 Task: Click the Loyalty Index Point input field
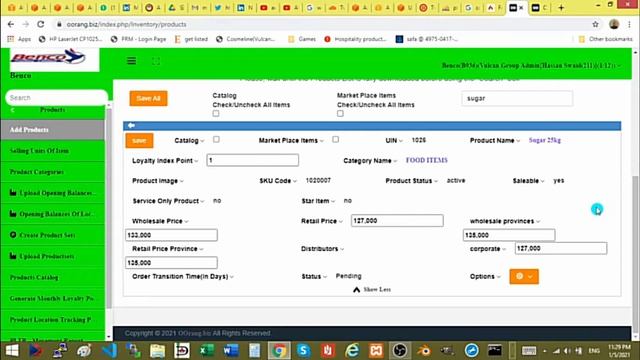252,160
